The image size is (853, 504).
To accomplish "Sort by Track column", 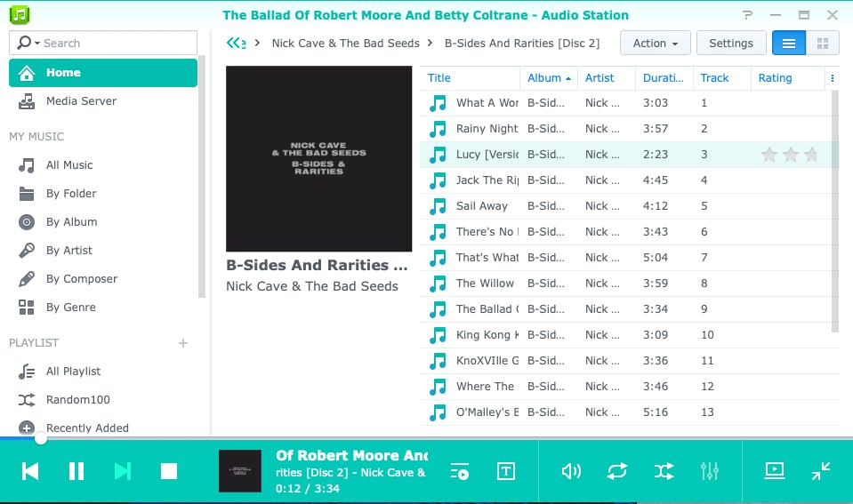I will (722, 77).
